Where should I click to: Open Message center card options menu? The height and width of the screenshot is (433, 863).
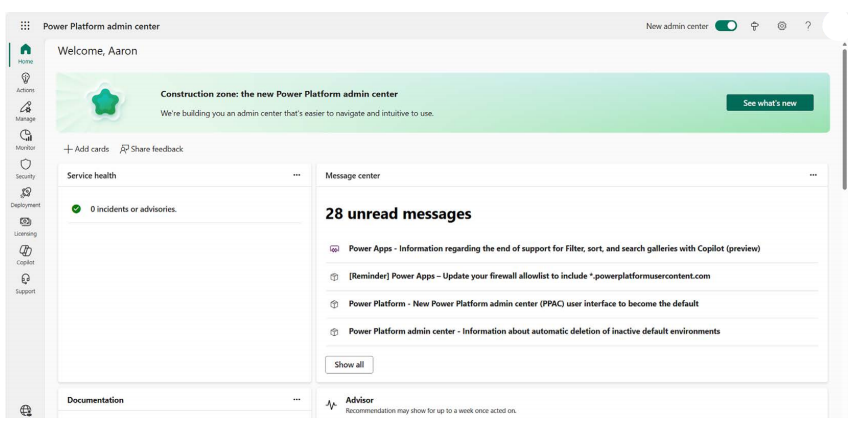pyautogui.click(x=813, y=175)
